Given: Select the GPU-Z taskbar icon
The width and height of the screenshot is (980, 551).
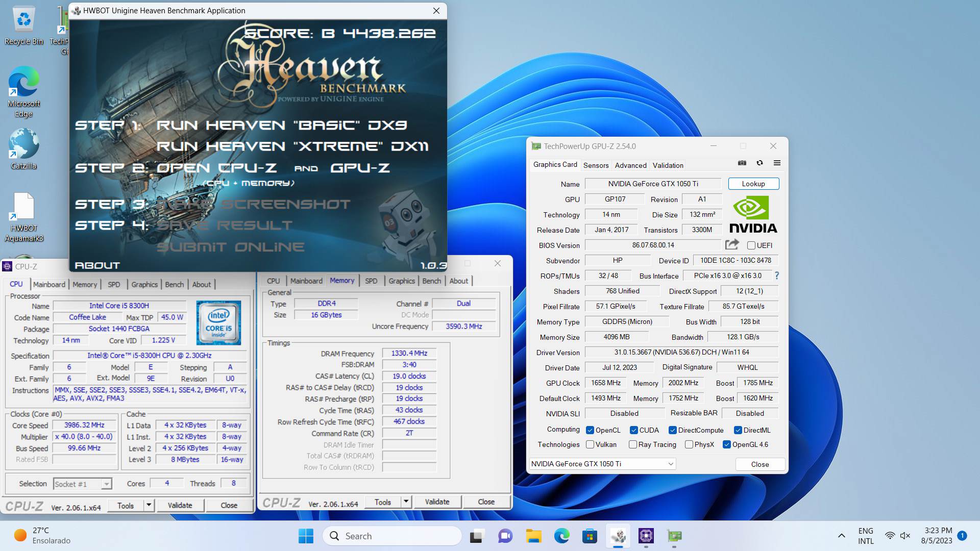Looking at the screenshot, I should [674, 536].
